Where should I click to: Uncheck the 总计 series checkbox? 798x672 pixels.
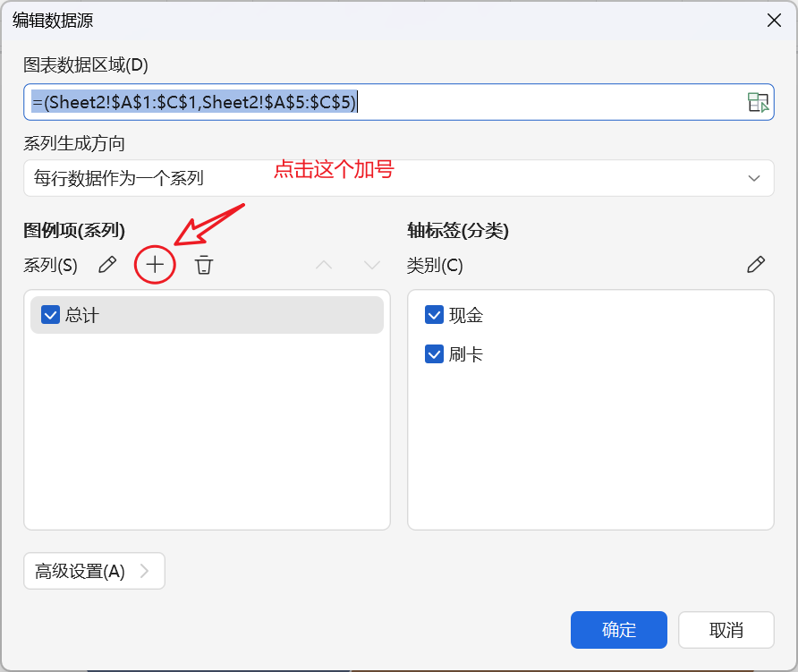point(50,315)
